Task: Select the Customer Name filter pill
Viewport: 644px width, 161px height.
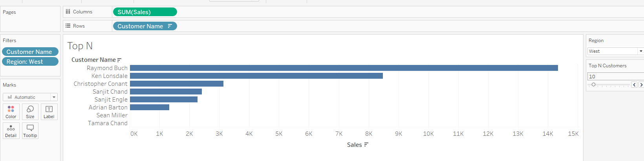Action: [30, 52]
